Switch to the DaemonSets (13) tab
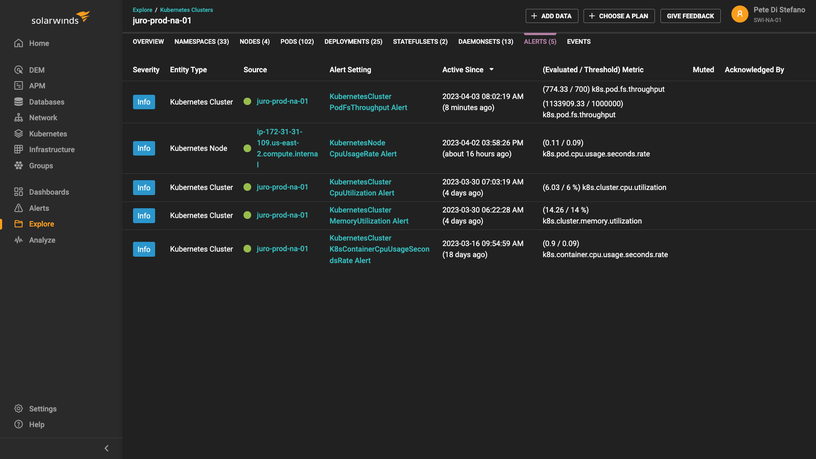Viewport: 816px width, 459px height. (x=486, y=42)
